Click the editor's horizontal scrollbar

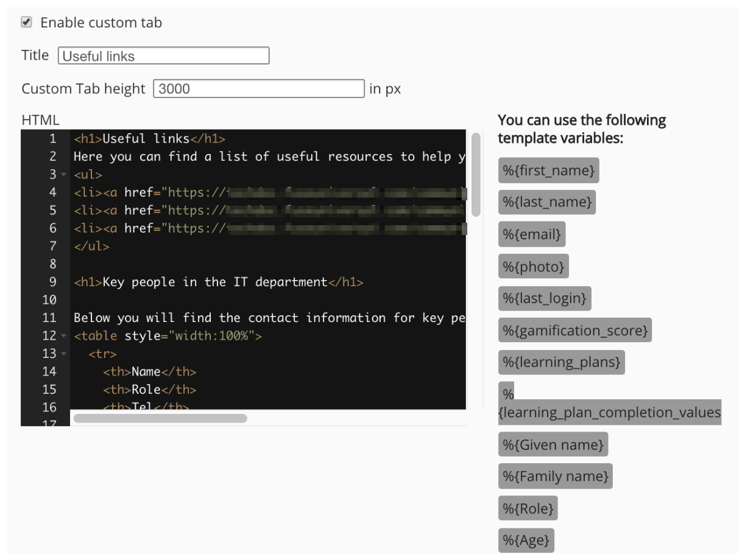(160, 418)
